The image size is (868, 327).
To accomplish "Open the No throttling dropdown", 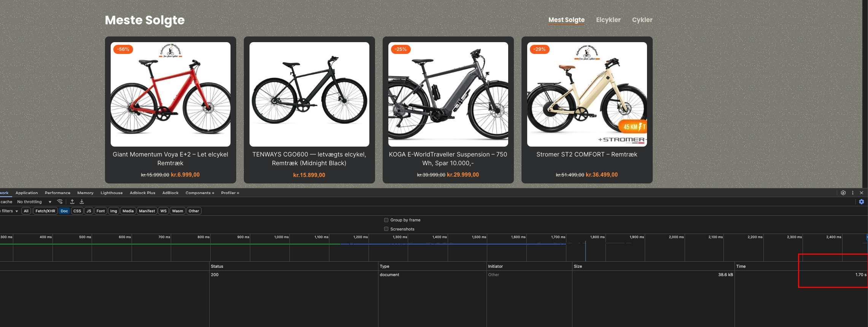I will click(x=34, y=202).
